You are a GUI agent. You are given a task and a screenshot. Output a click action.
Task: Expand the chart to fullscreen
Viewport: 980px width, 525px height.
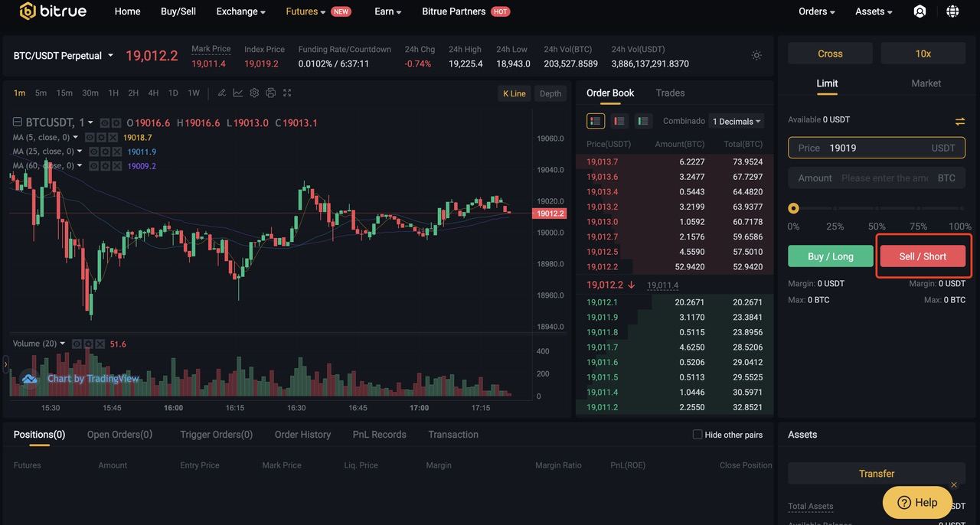pyautogui.click(x=287, y=93)
